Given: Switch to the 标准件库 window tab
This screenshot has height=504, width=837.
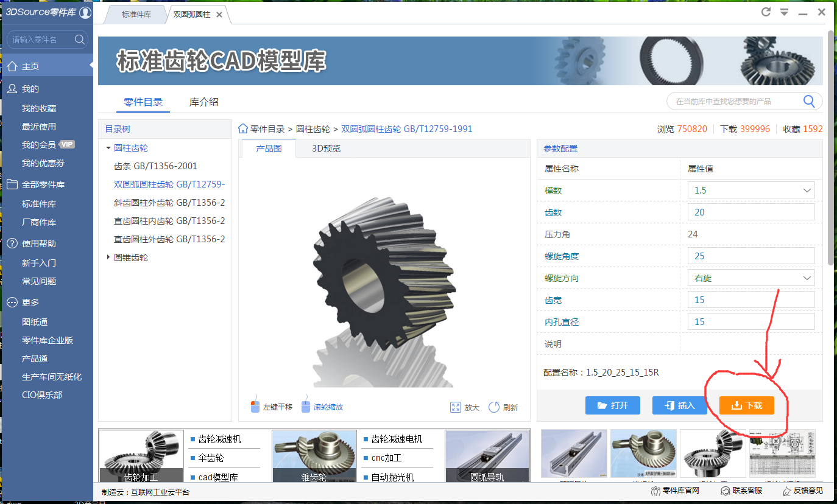Looking at the screenshot, I should click(x=136, y=15).
